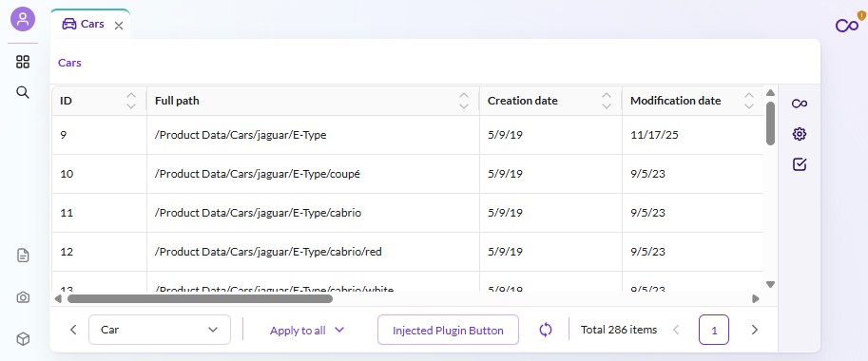Click the refresh reload icon

click(x=546, y=330)
